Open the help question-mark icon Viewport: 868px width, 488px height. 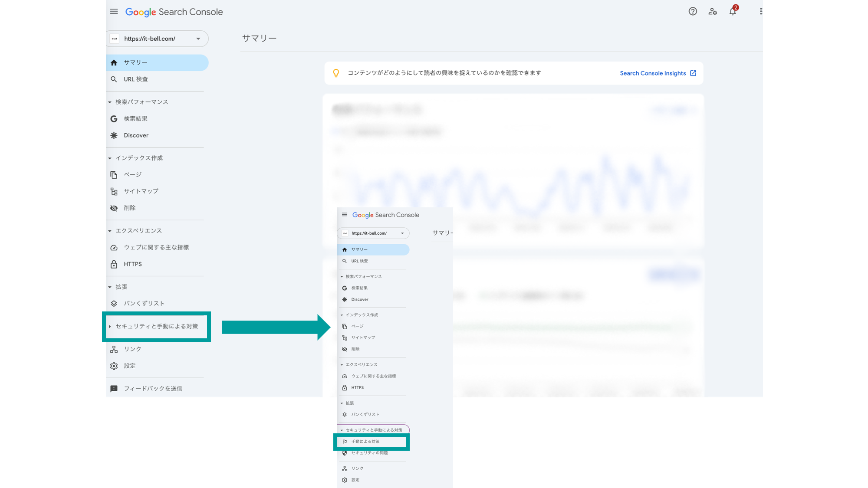[x=693, y=12]
